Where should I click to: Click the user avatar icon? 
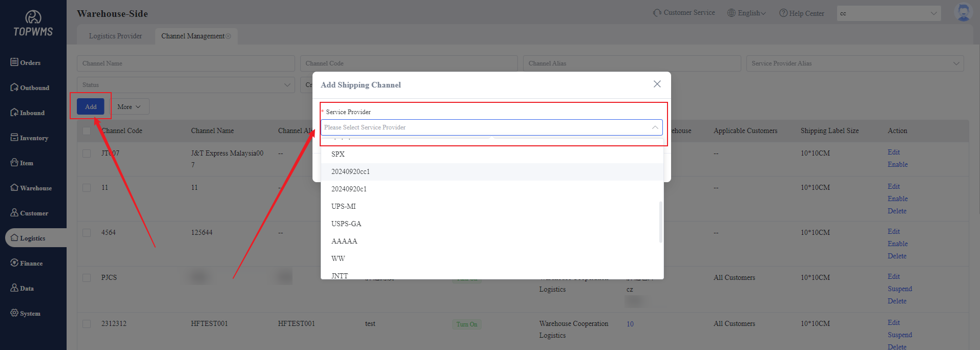pos(963,12)
